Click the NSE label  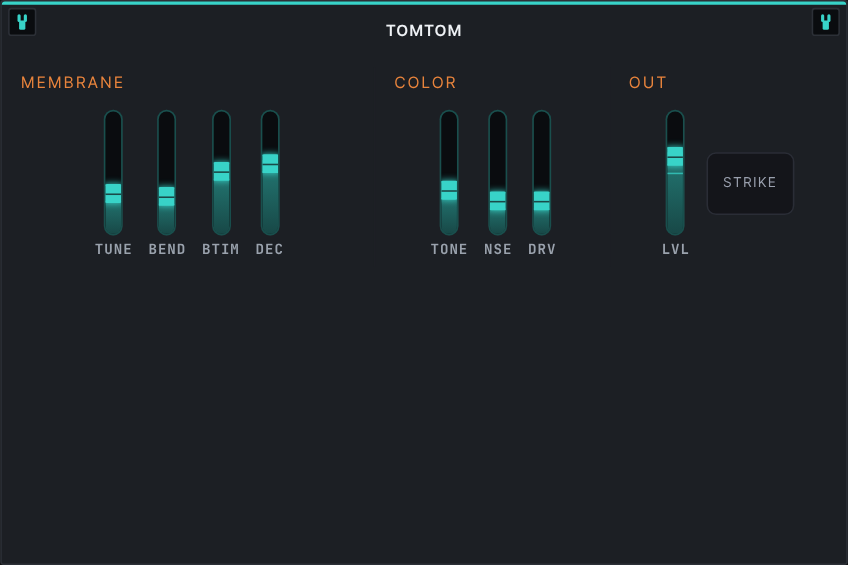click(x=498, y=249)
